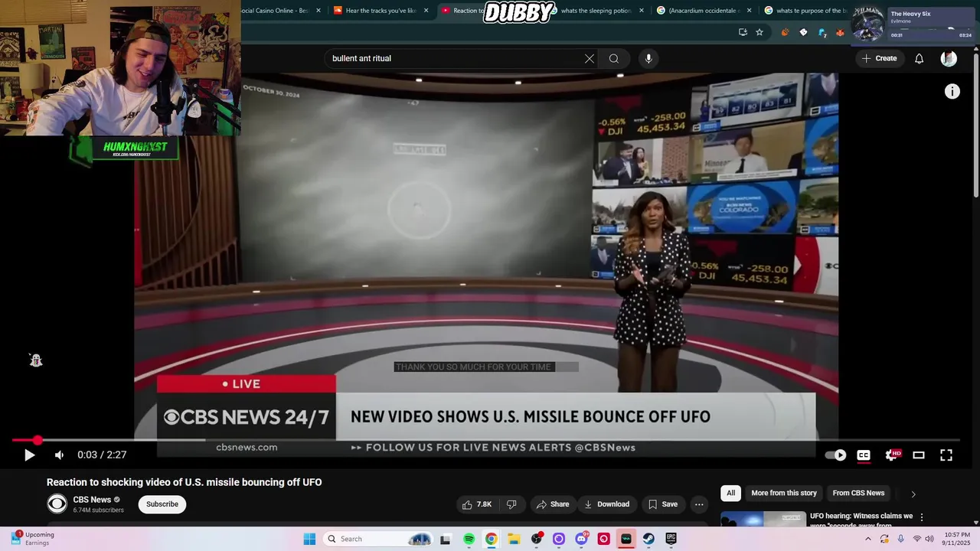
Task: Close the 'whats the sleeping potion' tab
Action: pos(642,11)
